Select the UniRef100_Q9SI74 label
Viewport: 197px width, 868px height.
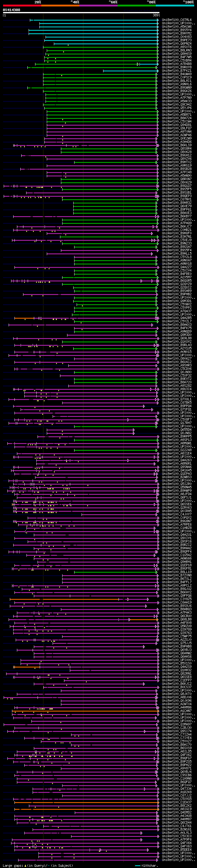click(x=176, y=731)
